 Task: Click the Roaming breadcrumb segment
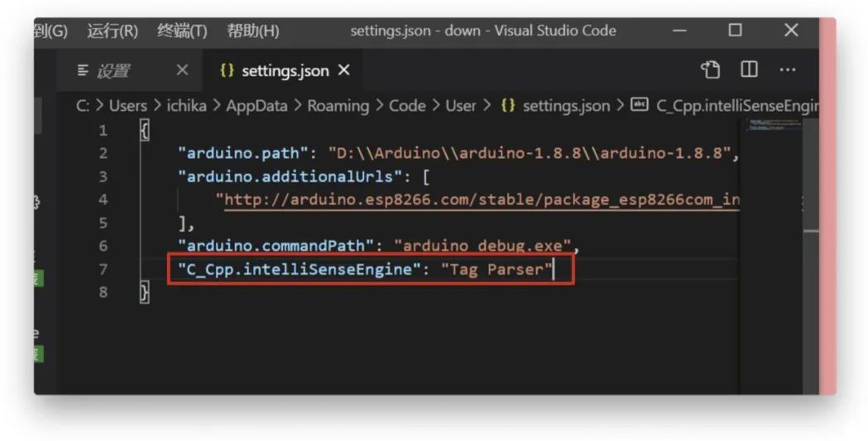tap(338, 106)
